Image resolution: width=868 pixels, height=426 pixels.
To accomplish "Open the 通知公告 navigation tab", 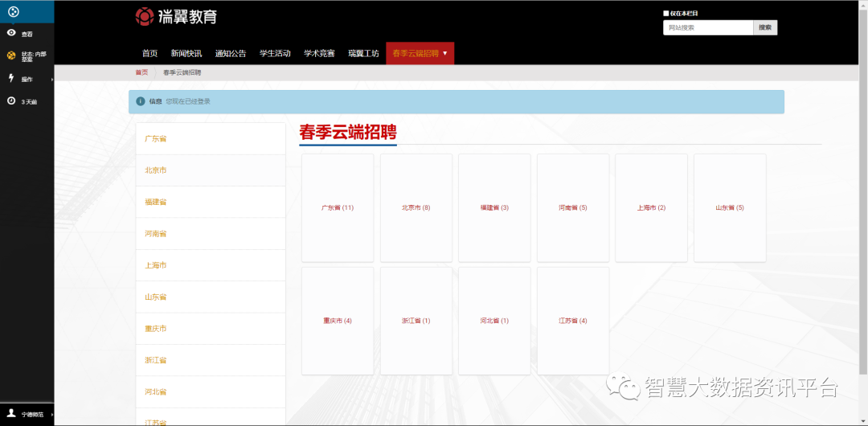I will pos(231,54).
